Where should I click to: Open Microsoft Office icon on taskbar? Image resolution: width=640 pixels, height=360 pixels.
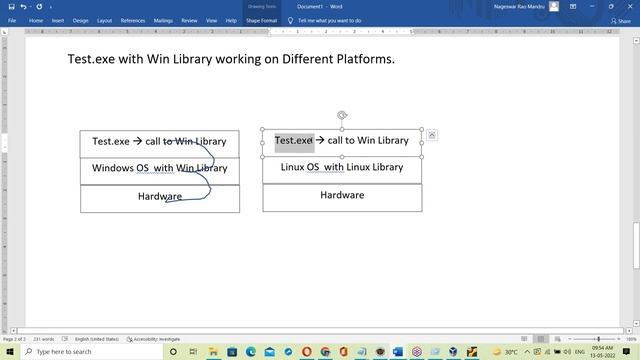(x=344, y=351)
